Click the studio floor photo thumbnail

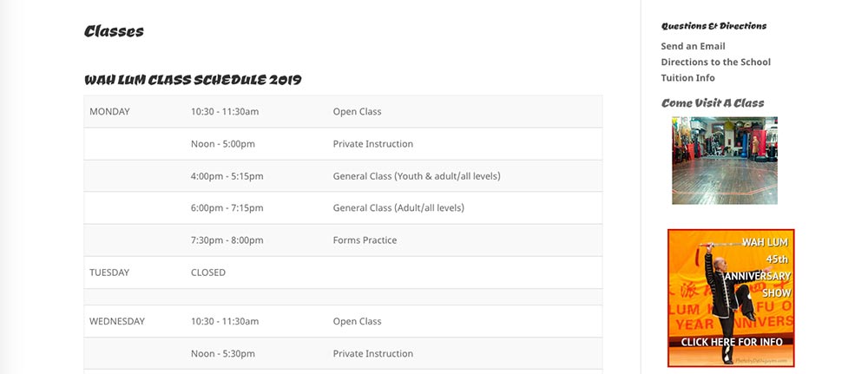725,161
